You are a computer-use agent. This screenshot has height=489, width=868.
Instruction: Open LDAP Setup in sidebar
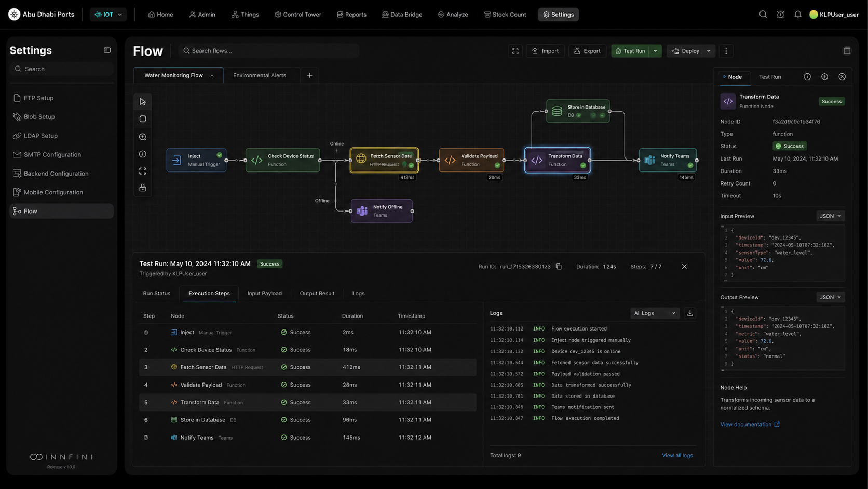point(61,136)
